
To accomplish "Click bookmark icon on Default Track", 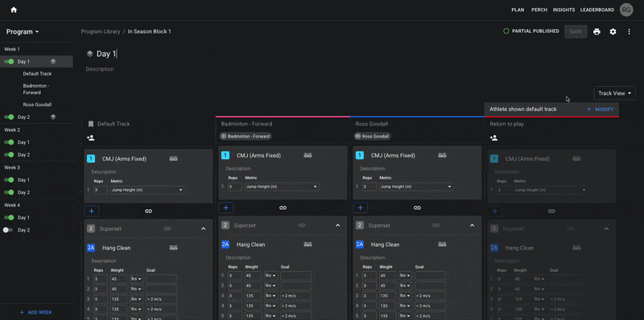I will tap(91, 124).
